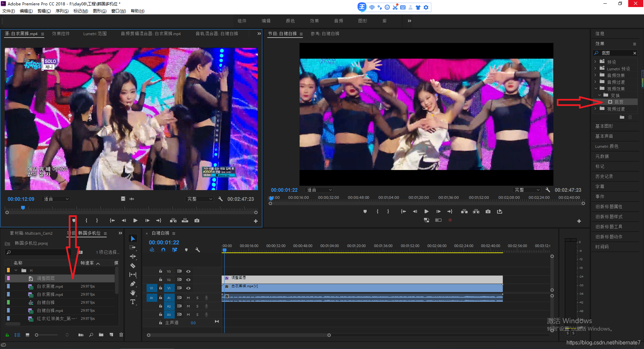Select the Selection tool arrow

point(133,238)
